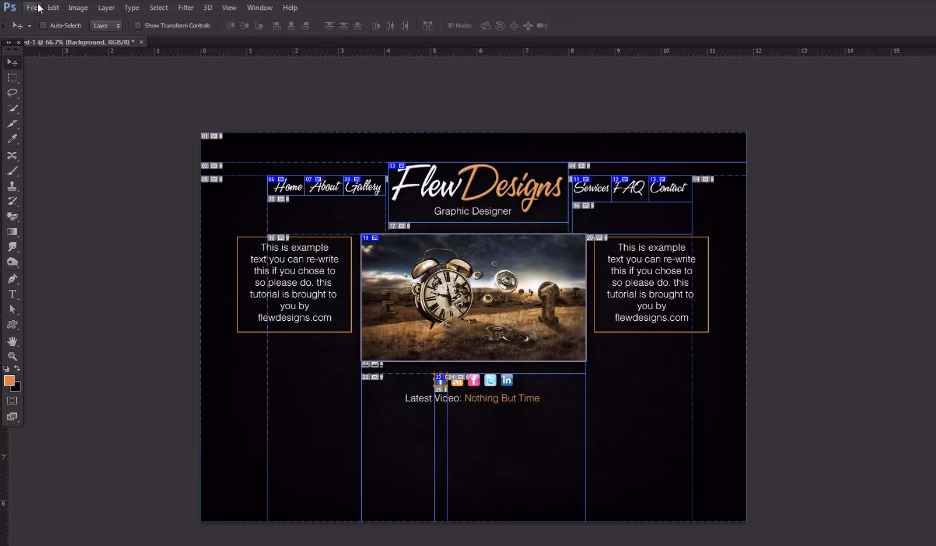
Task: Open the Layer/Group auto-select dropdown
Action: (106, 25)
